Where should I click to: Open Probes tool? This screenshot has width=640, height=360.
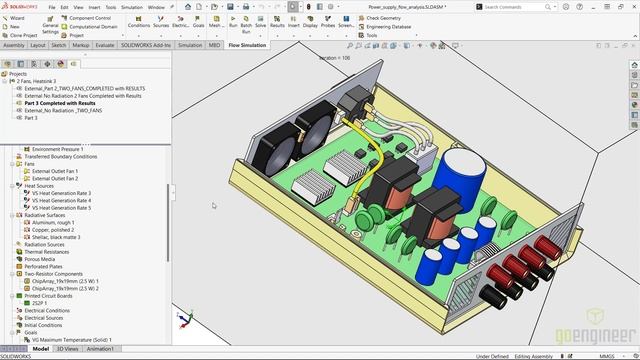coord(328,22)
